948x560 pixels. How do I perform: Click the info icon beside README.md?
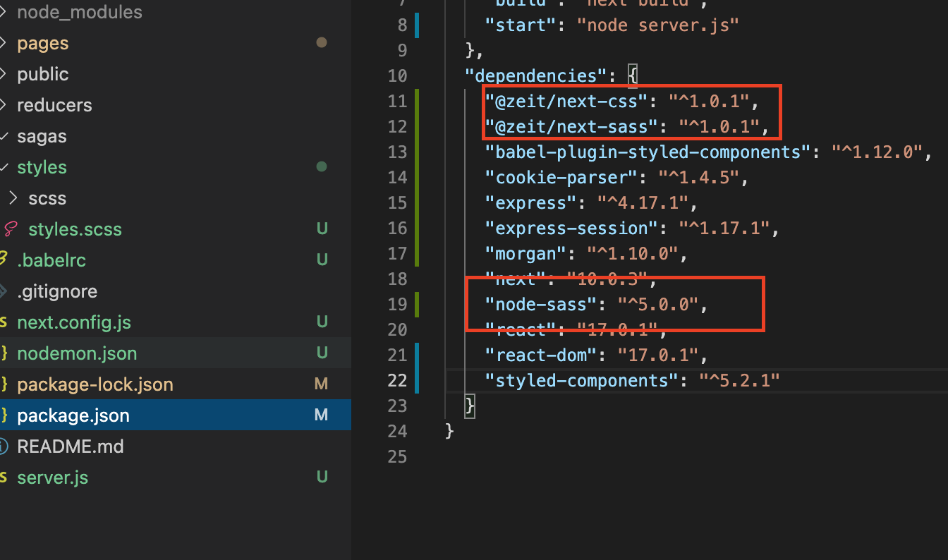tap(3, 446)
